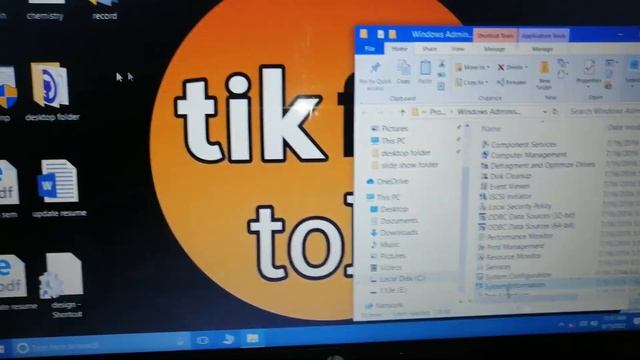The width and height of the screenshot is (640, 360).
Task: Click Pin to Quick access in ribbon
Action: point(375,75)
